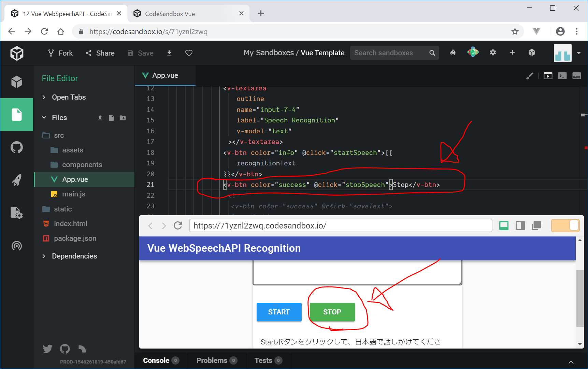Create a new directory with the folder icon
Image resolution: width=588 pixels, height=369 pixels.
[x=123, y=118]
